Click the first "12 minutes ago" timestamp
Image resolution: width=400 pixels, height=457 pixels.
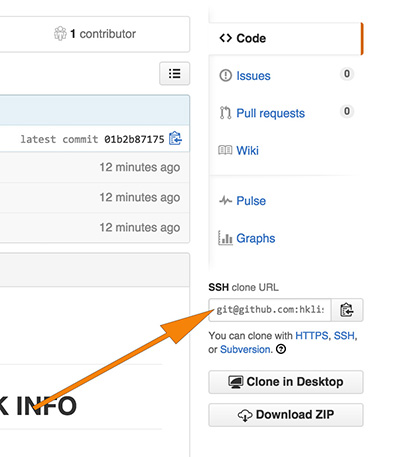click(x=140, y=167)
